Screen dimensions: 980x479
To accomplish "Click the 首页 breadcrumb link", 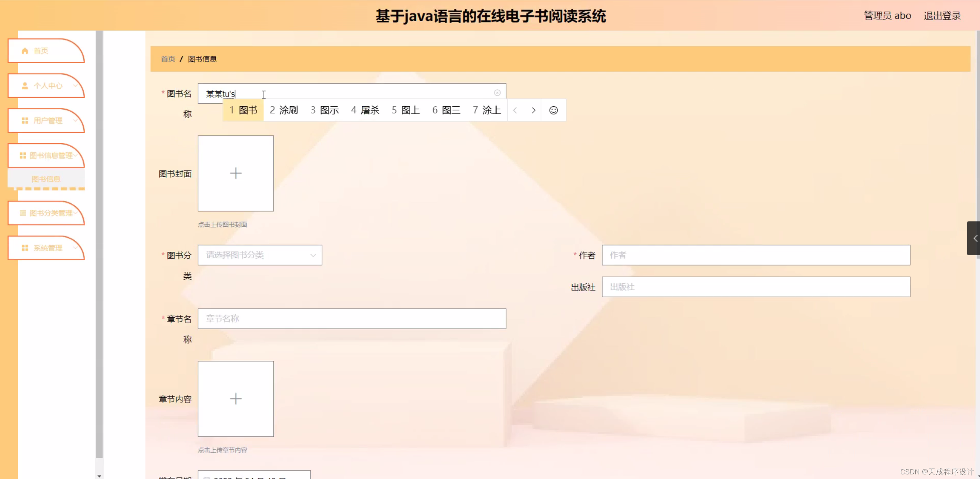I will coord(167,59).
